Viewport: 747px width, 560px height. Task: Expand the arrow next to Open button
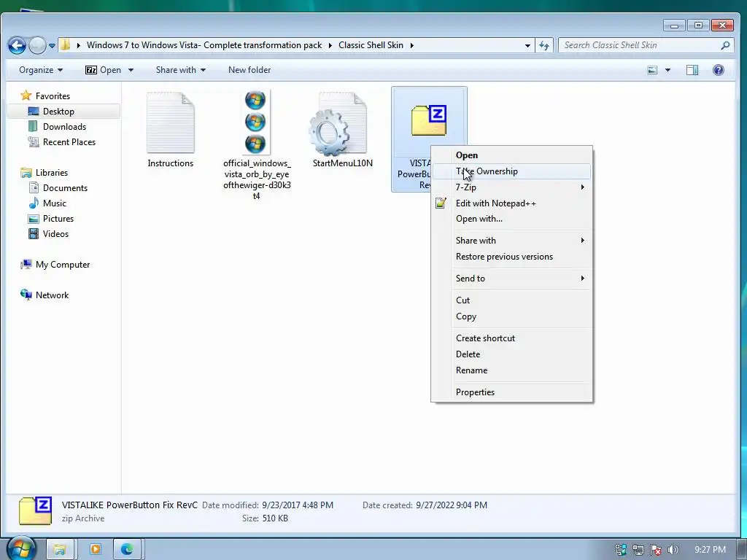tap(131, 70)
